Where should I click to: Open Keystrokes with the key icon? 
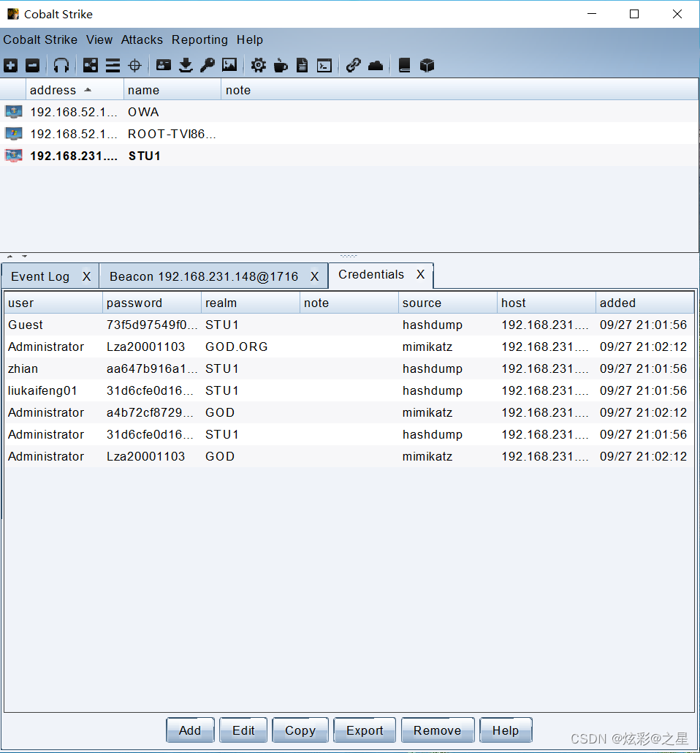[208, 65]
